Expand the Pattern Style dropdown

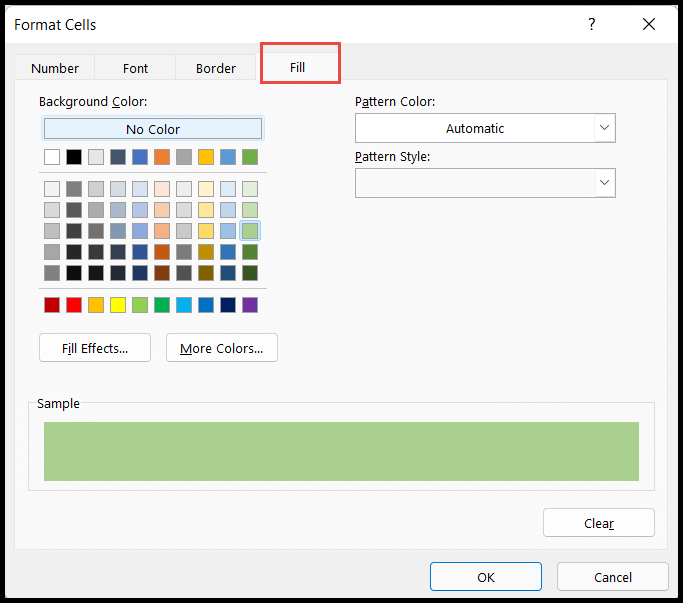pos(485,183)
